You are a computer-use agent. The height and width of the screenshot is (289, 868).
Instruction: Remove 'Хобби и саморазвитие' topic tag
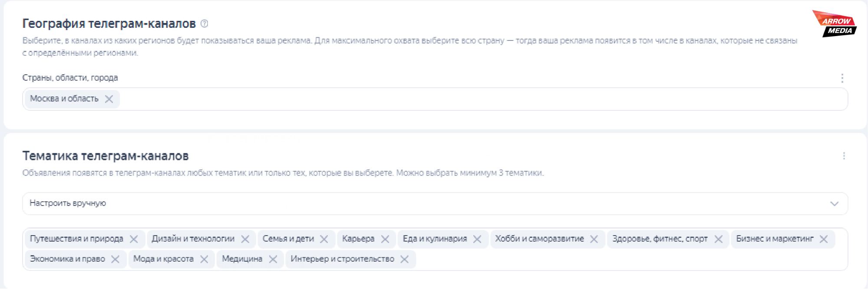tap(594, 239)
